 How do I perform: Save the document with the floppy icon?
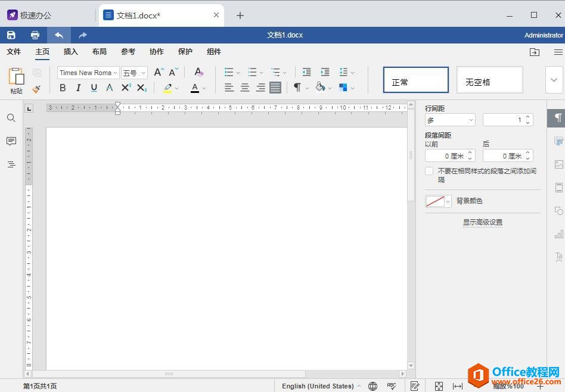[11, 35]
